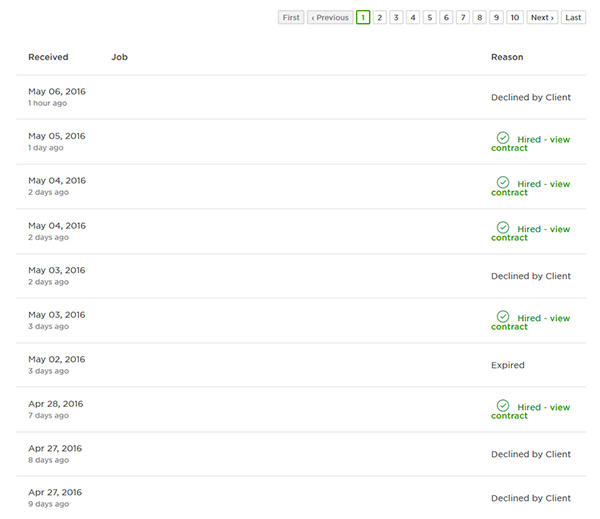
Task: Go to pagination page 2
Action: point(380,17)
